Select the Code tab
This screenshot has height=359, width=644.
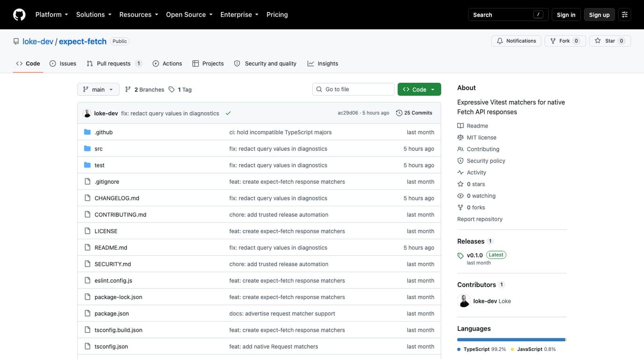coord(28,64)
